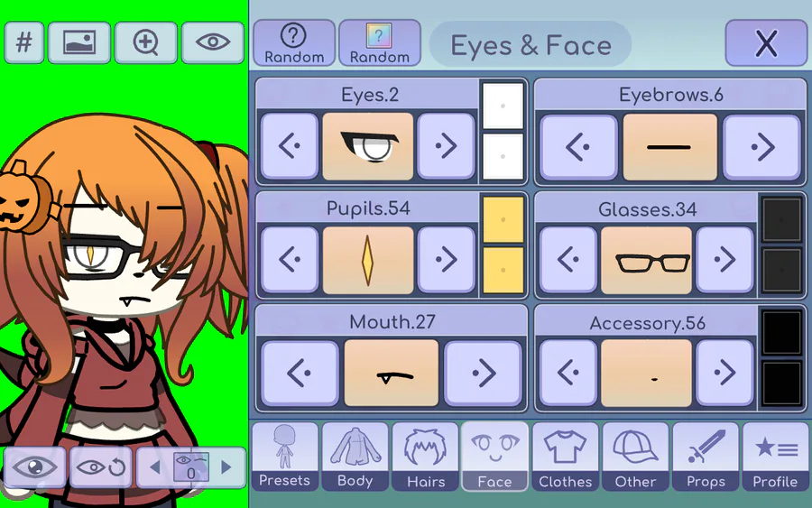The height and width of the screenshot is (508, 812).
Task: Toggle the bottom-left eye button
Action: pos(34,467)
